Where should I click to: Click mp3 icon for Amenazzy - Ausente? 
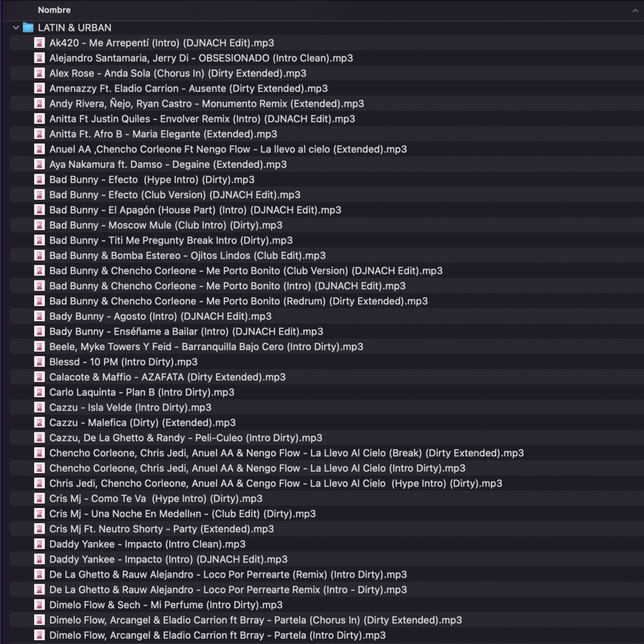(40, 88)
